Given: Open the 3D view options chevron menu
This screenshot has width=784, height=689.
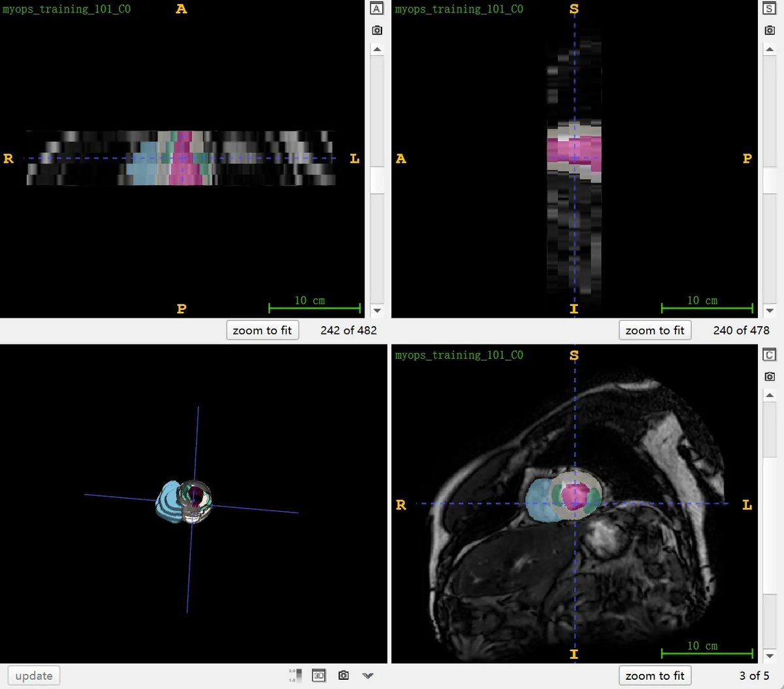Looking at the screenshot, I should (368, 675).
